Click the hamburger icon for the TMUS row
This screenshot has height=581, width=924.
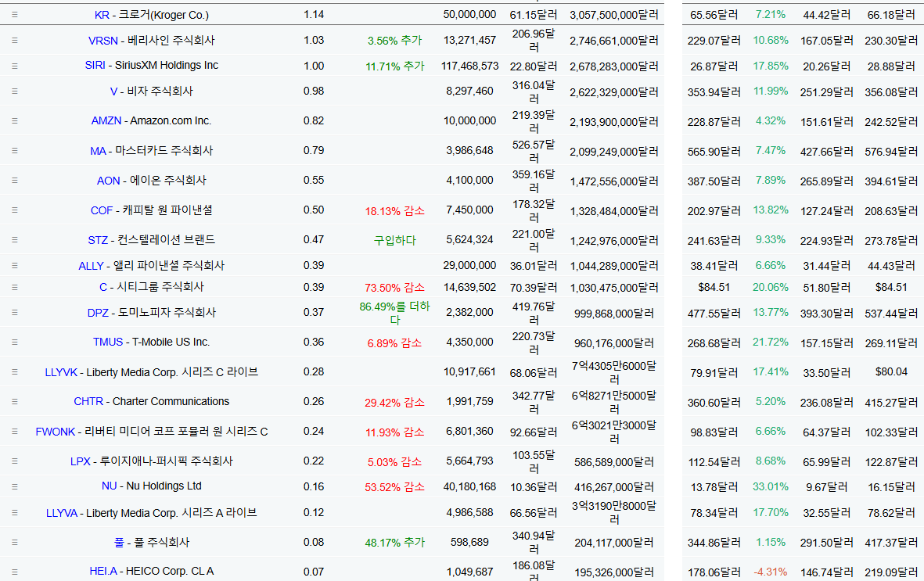click(15, 343)
